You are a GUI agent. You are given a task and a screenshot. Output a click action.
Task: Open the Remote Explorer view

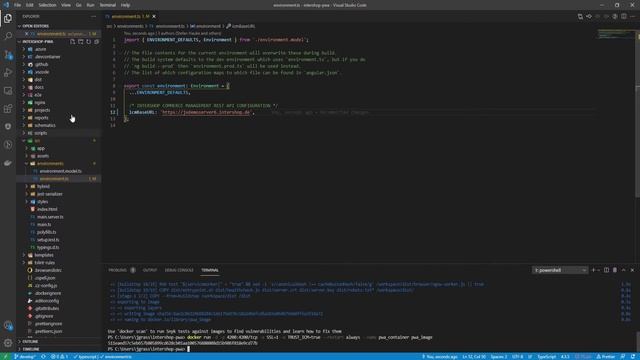coord(8,91)
